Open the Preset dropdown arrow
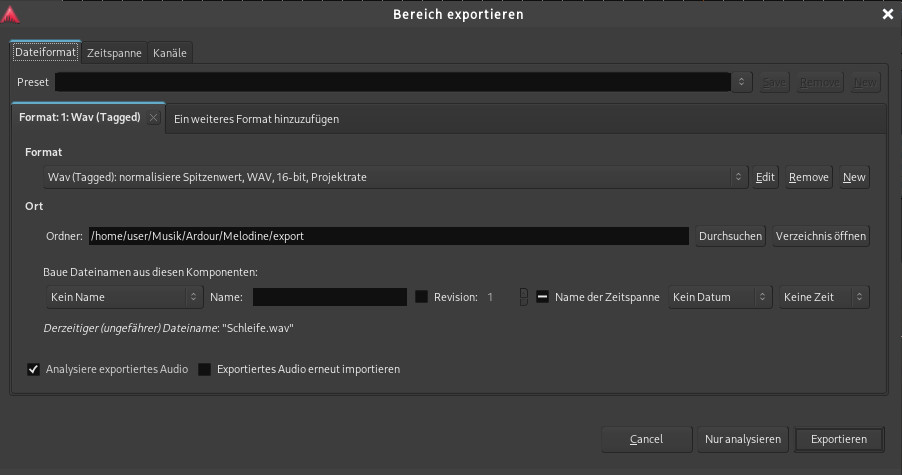 coord(742,83)
